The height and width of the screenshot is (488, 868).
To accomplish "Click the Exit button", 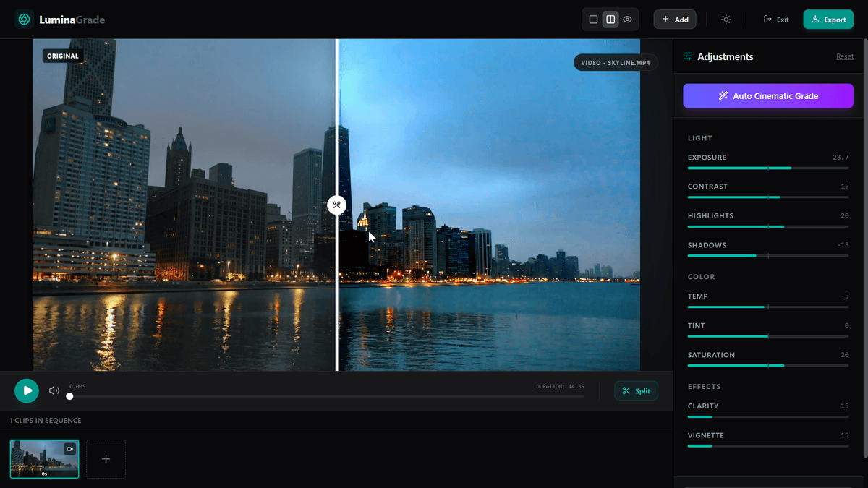I will (776, 20).
